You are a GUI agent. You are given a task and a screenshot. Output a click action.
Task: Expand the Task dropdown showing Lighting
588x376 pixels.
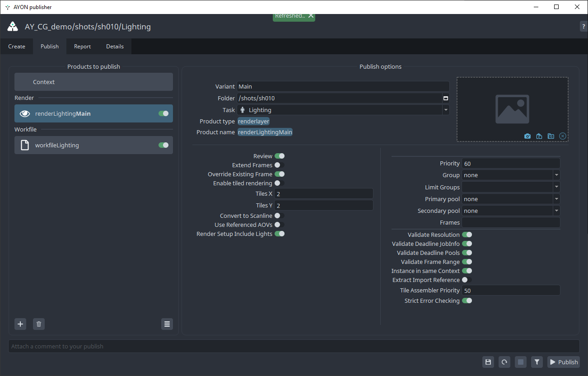[x=446, y=110]
